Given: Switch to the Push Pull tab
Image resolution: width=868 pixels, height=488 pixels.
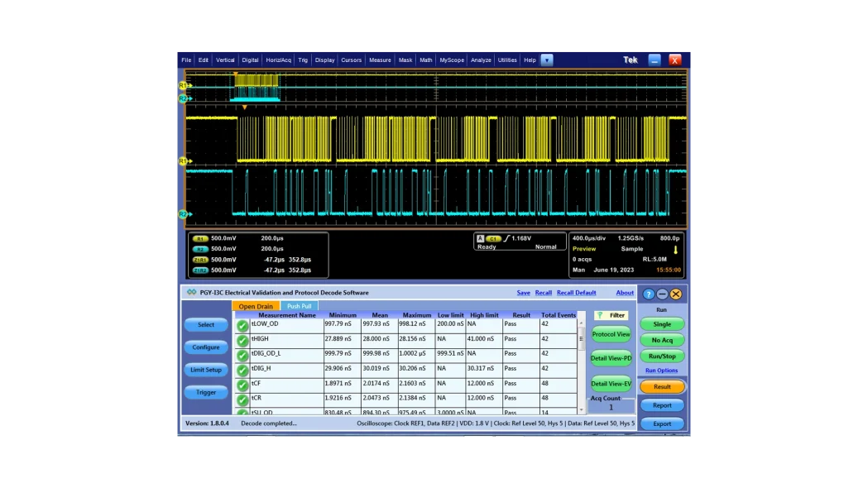Looking at the screenshot, I should [x=299, y=306].
